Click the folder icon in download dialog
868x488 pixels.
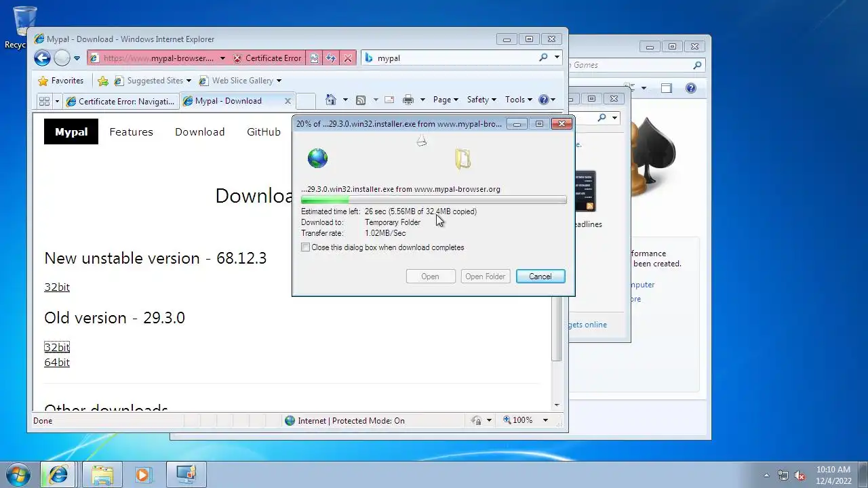(462, 159)
